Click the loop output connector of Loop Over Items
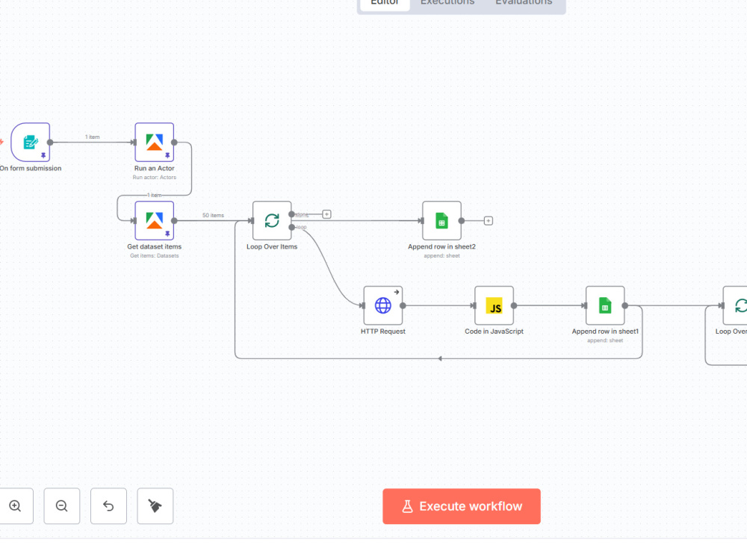Image resolution: width=747 pixels, height=560 pixels. pos(291,227)
